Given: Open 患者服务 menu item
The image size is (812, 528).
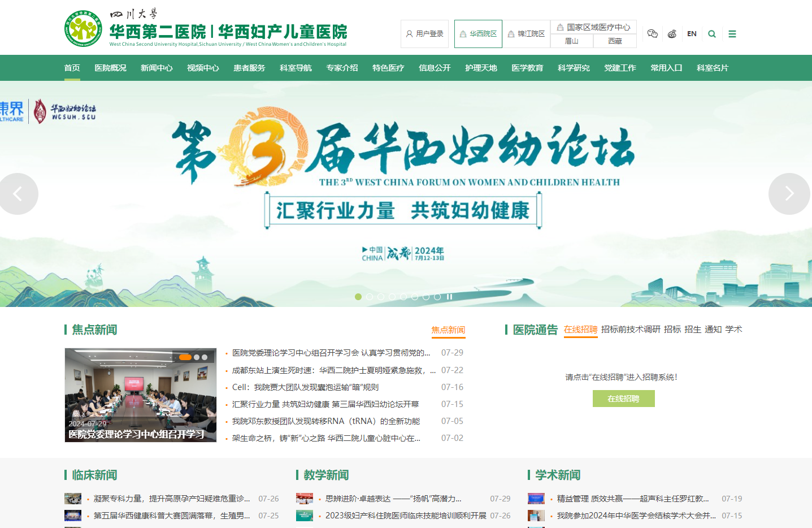Looking at the screenshot, I should (x=250, y=68).
